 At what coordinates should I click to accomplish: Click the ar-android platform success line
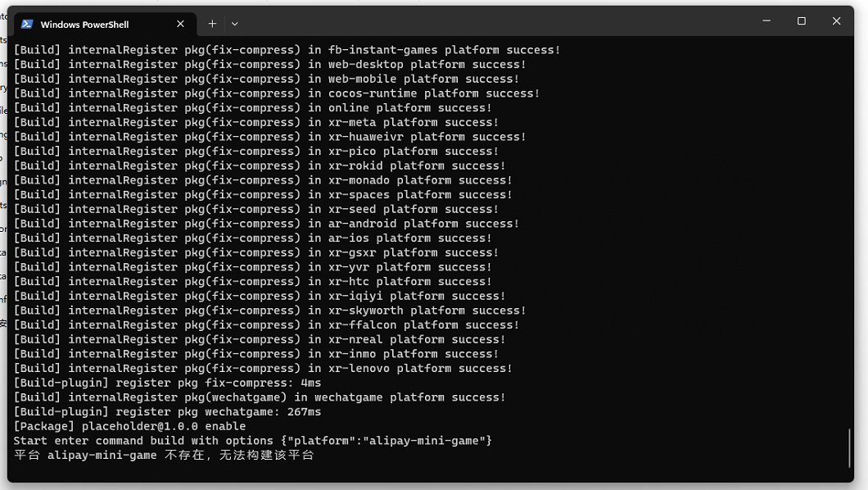pos(266,224)
